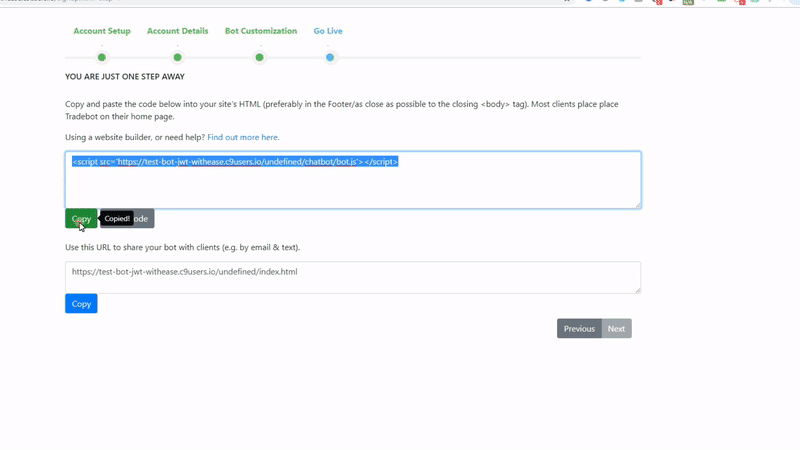Click the green dot under Bot Customization
Viewport: 800px width, 450px height.
point(260,57)
